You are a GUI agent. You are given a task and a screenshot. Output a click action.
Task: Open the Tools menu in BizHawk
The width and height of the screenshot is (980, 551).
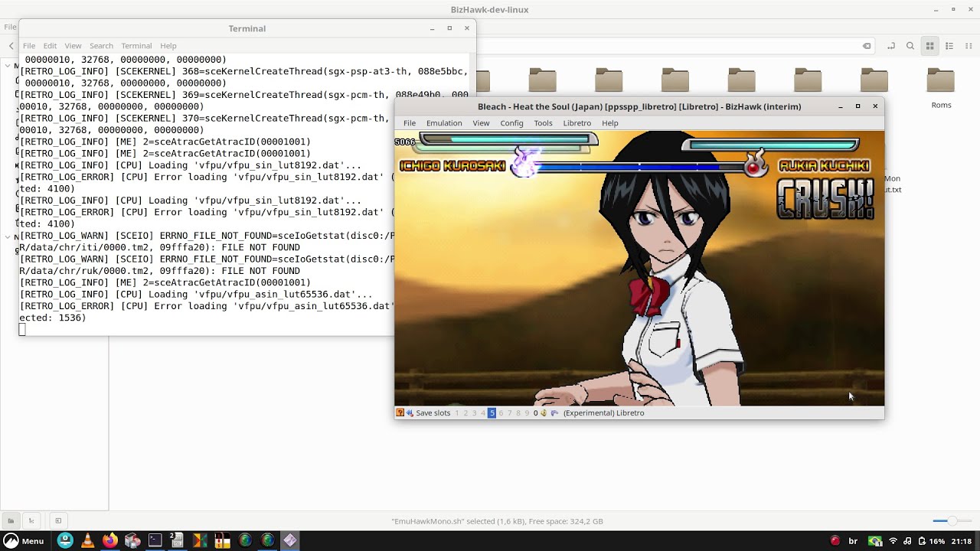coord(543,123)
